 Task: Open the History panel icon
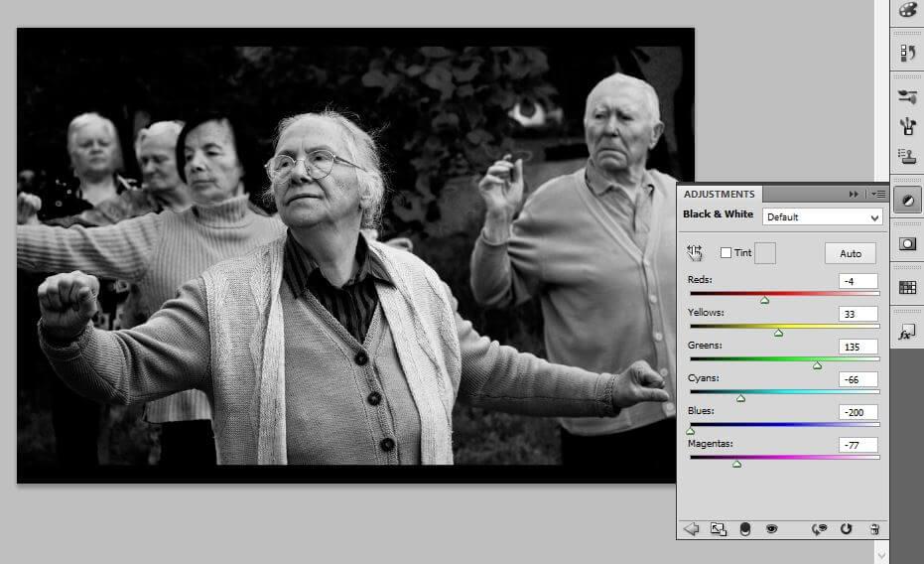click(907, 53)
